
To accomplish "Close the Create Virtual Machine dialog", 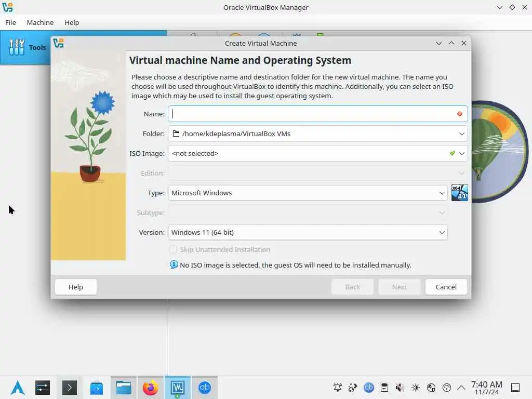I will [x=464, y=43].
